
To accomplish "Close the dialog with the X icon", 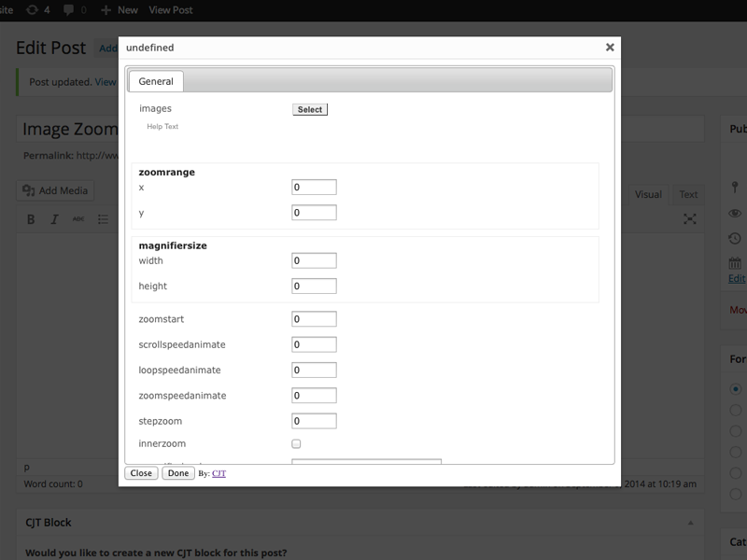I will click(610, 47).
